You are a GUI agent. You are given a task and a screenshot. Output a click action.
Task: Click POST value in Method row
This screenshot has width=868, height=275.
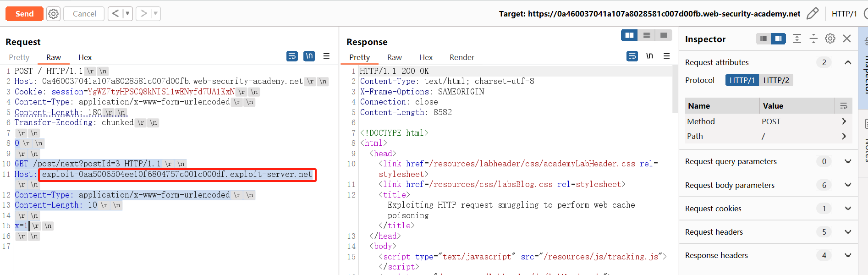(771, 121)
